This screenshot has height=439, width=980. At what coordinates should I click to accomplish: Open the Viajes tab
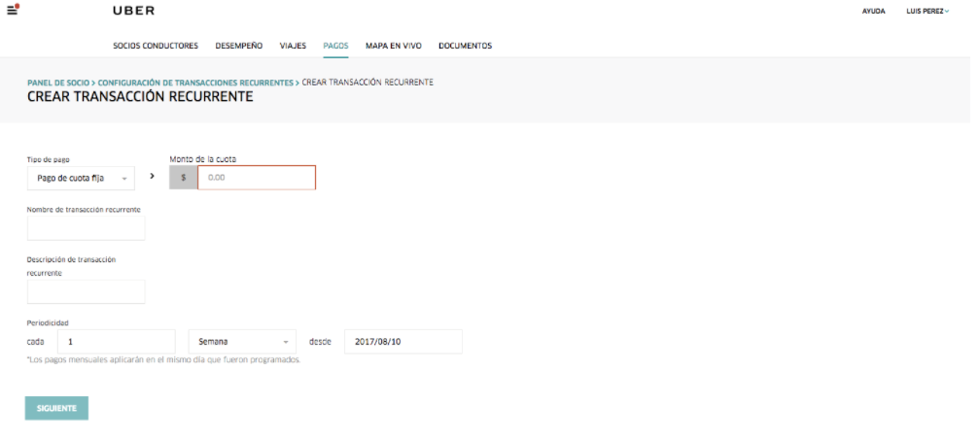293,46
